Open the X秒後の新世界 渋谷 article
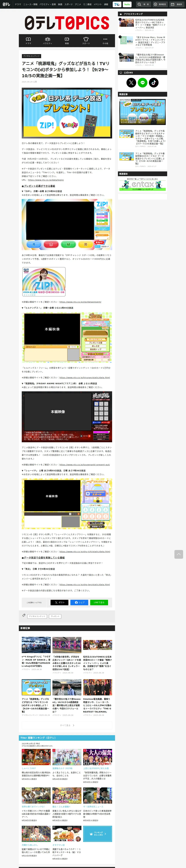Screen dimensions: 186x868 point(67,655)
